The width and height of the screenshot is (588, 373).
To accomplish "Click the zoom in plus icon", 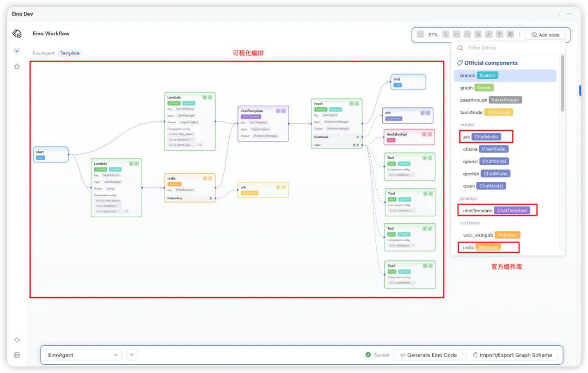I will [x=446, y=34].
